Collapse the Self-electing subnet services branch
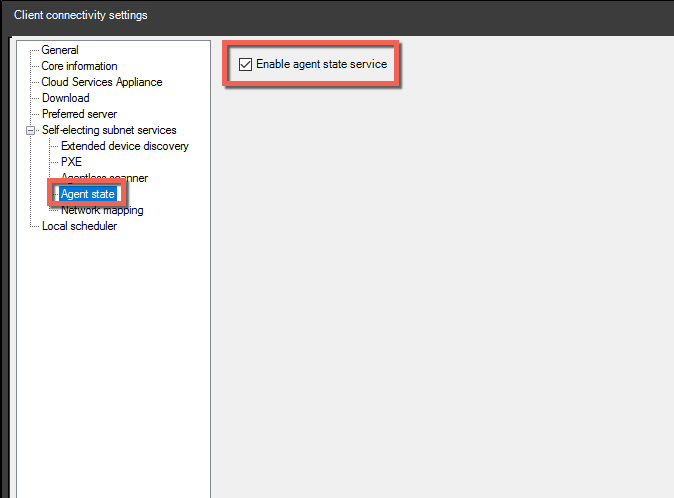 (x=31, y=130)
